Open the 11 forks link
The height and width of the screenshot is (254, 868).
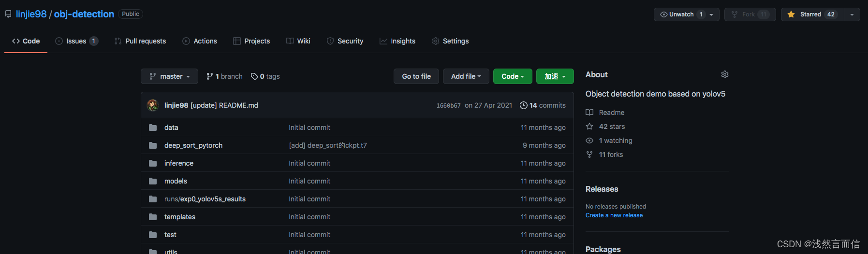tap(604, 155)
